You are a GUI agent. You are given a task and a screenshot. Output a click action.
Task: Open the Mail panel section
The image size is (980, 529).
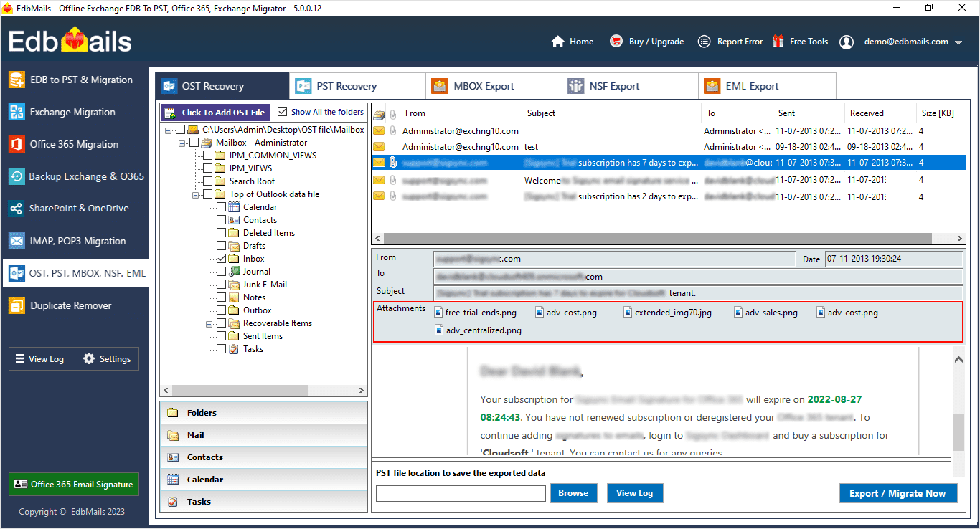(x=263, y=435)
